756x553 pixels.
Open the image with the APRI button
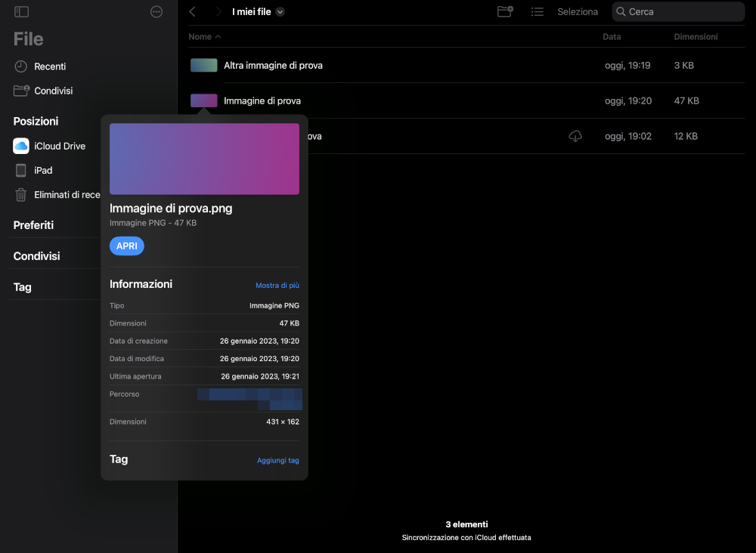pyautogui.click(x=126, y=246)
